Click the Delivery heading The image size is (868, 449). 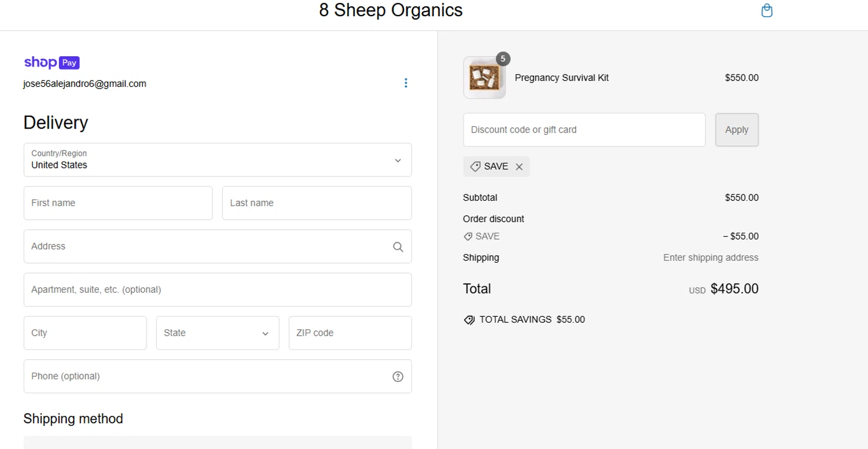pyautogui.click(x=56, y=123)
